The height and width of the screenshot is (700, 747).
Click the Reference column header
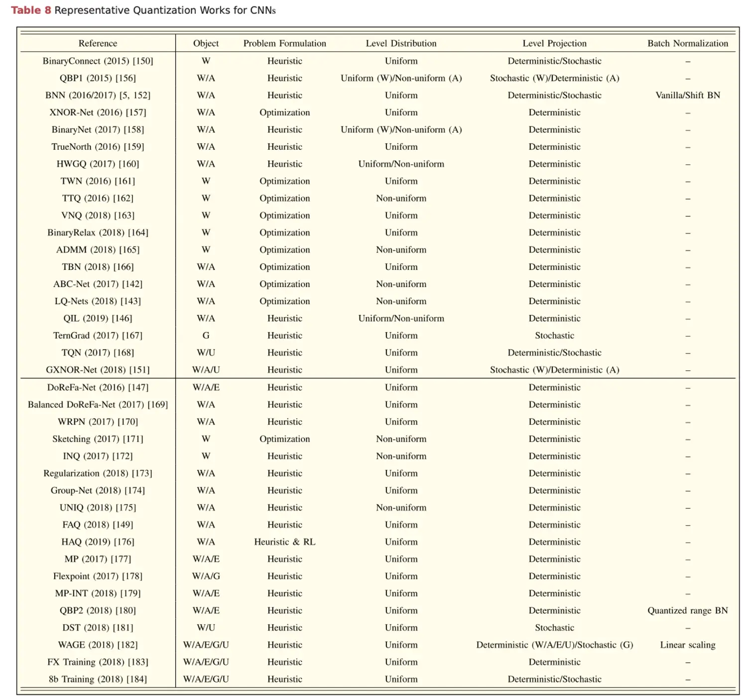(98, 43)
